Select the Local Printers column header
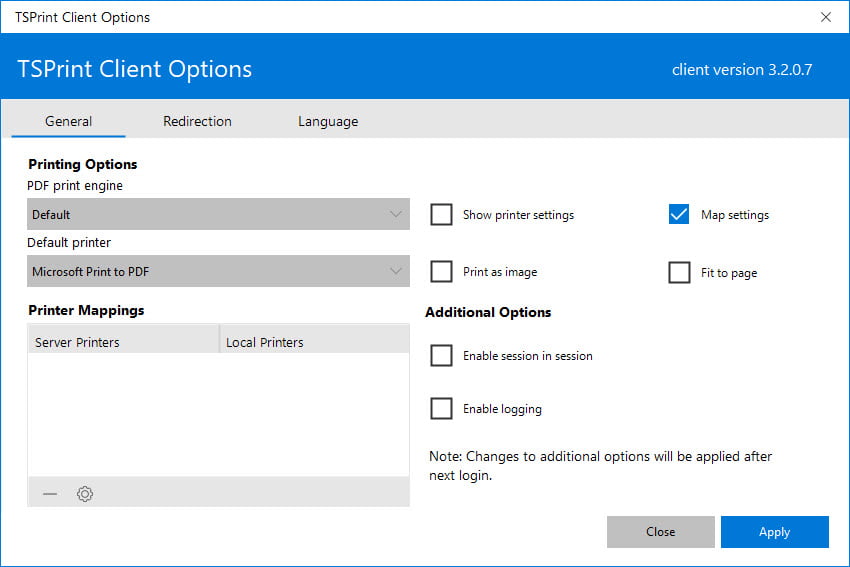 point(314,339)
